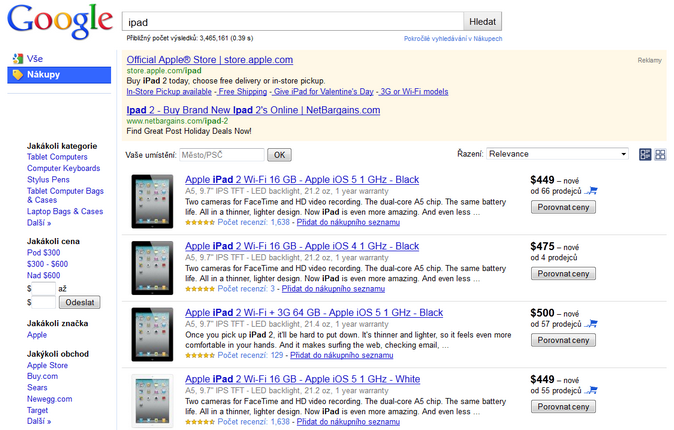Click 3G or Wi-Fi models link
The height and width of the screenshot is (430, 674).
point(414,92)
